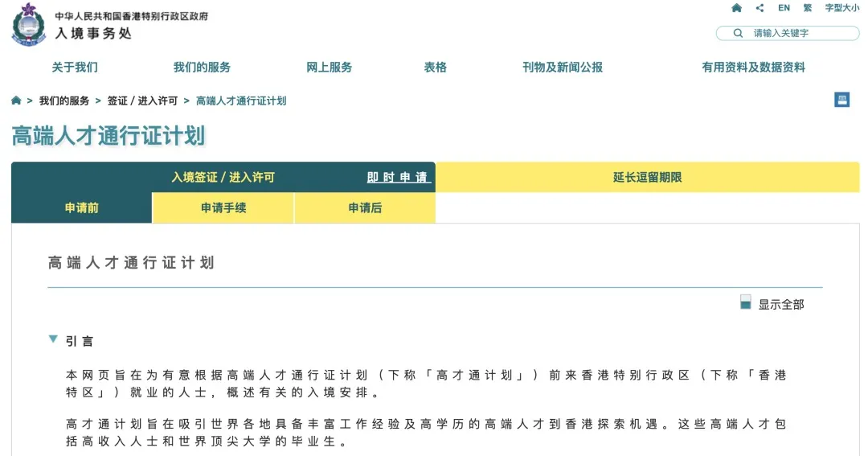Click the 即时申请 link
This screenshot has width=868, height=456.
[398, 177]
